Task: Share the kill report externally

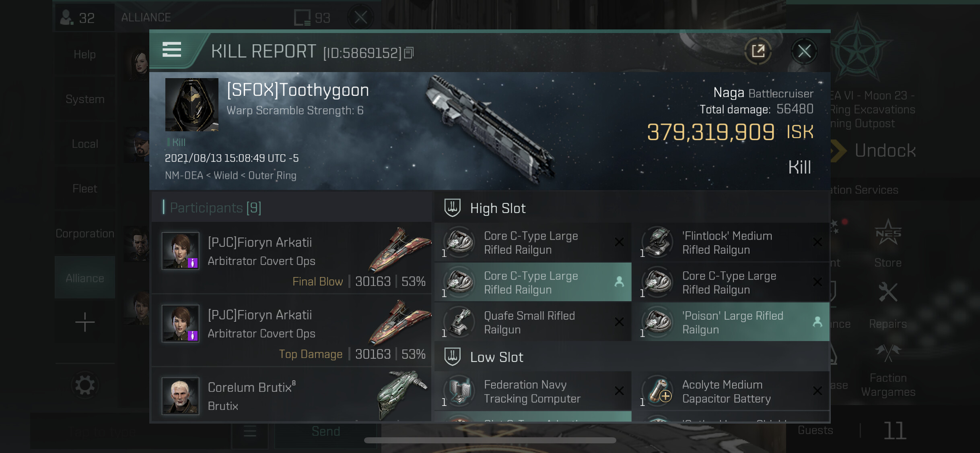Action: 758,51
